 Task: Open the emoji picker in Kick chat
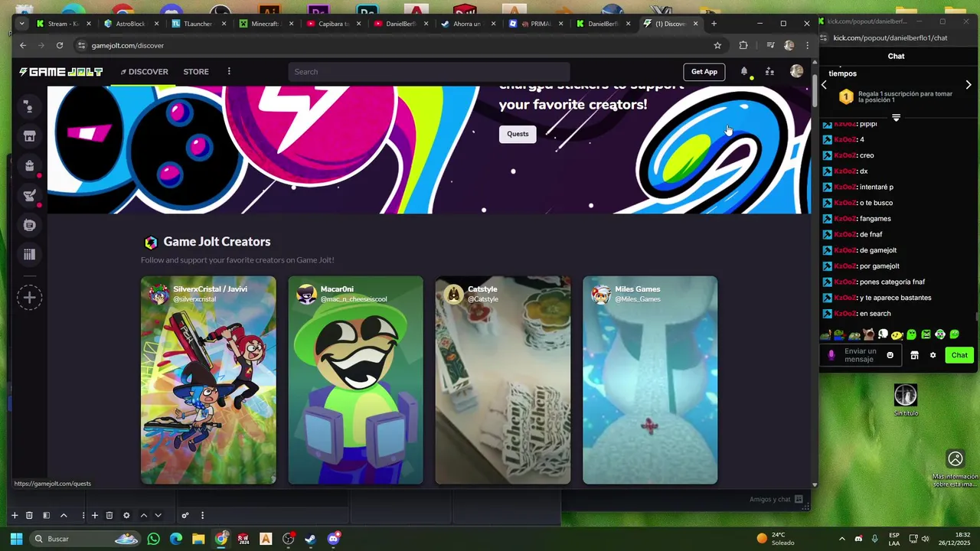(890, 355)
